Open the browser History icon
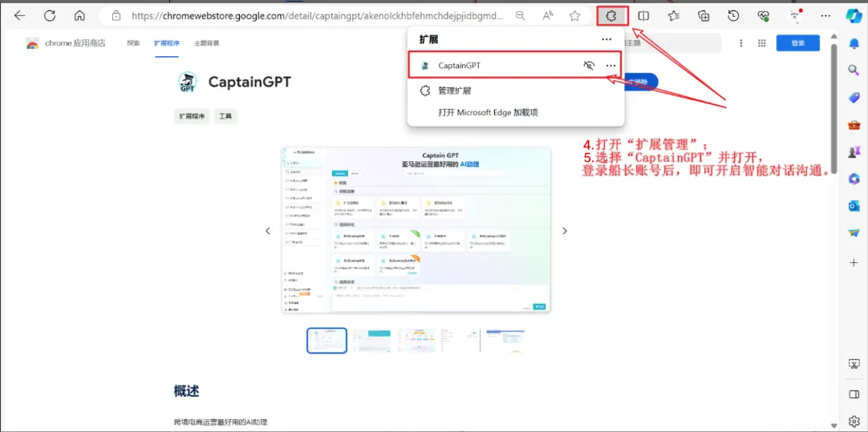 click(x=733, y=16)
